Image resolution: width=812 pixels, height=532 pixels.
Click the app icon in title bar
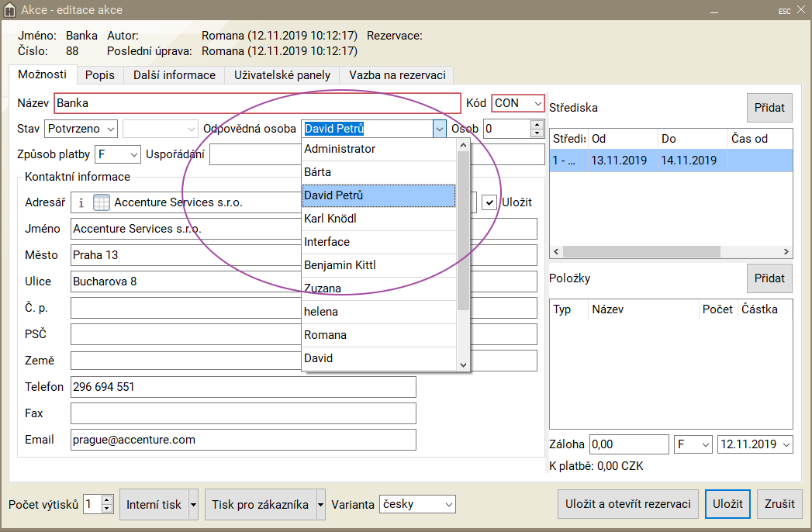tap(10, 10)
